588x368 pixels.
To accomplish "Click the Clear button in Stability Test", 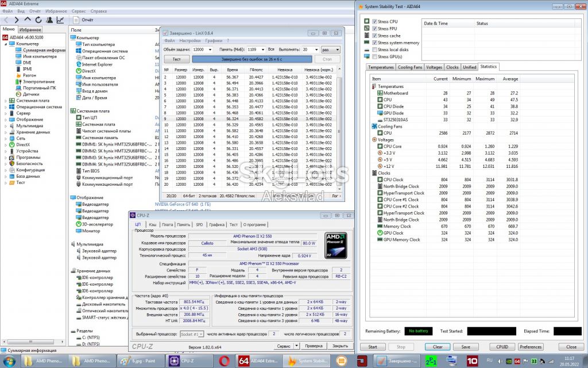I will pyautogui.click(x=438, y=347).
